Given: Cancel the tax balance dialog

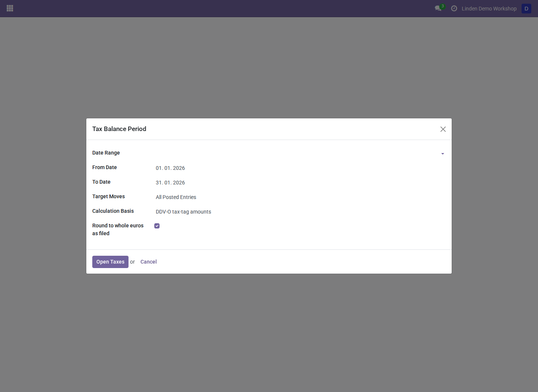Looking at the screenshot, I should point(148,262).
